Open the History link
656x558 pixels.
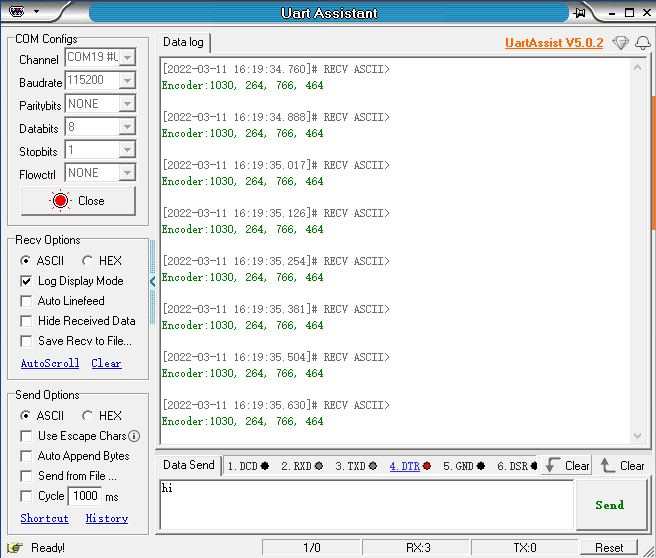point(107,518)
